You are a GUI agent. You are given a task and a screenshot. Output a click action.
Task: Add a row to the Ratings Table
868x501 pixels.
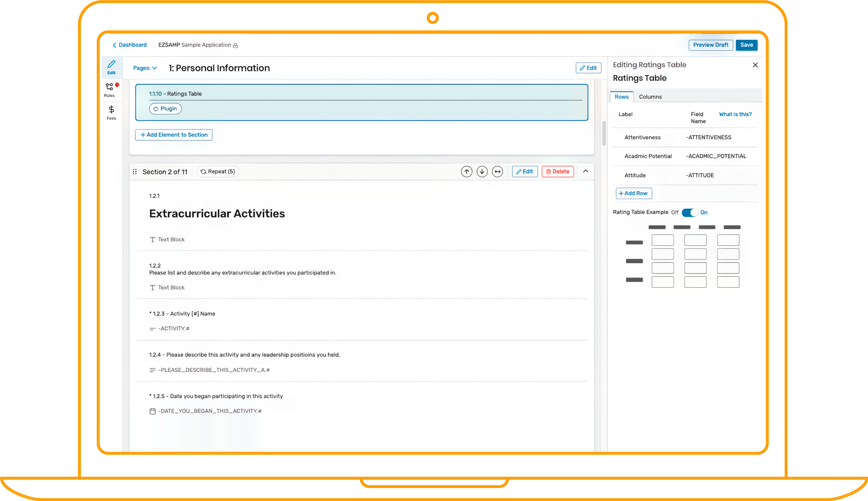coord(634,193)
